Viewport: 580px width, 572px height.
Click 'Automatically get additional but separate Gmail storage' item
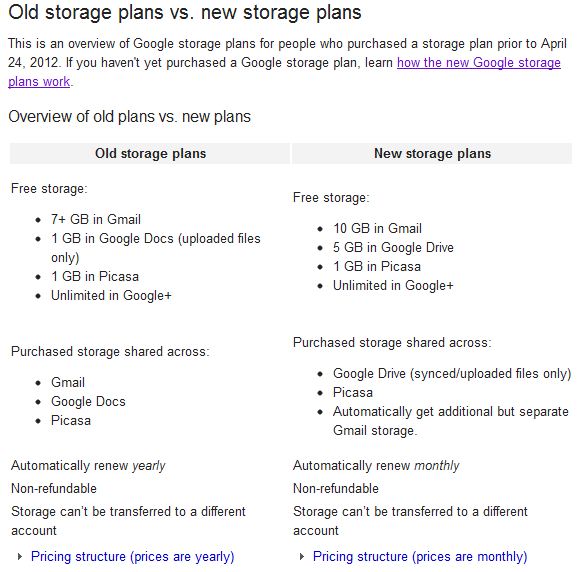(x=451, y=421)
